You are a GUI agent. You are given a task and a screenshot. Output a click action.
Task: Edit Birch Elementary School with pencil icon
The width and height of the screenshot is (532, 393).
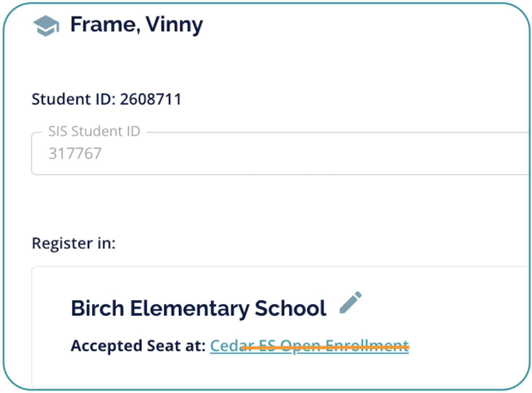pos(350,302)
